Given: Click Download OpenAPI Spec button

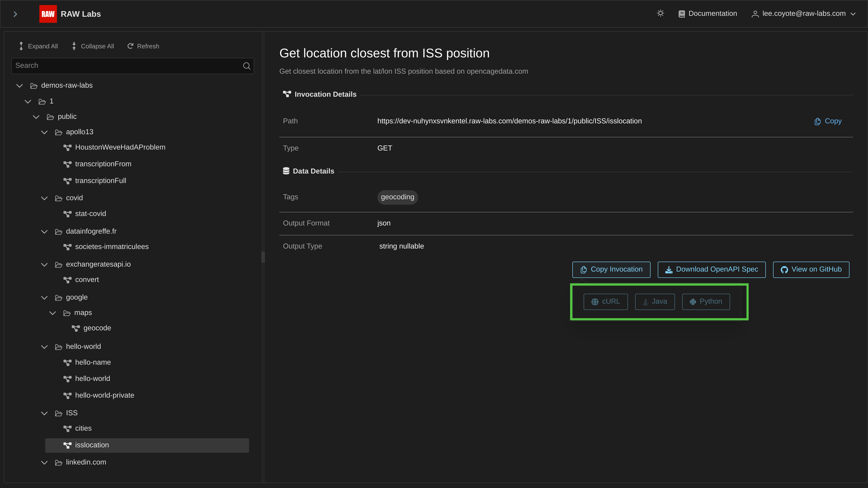Looking at the screenshot, I should (712, 270).
